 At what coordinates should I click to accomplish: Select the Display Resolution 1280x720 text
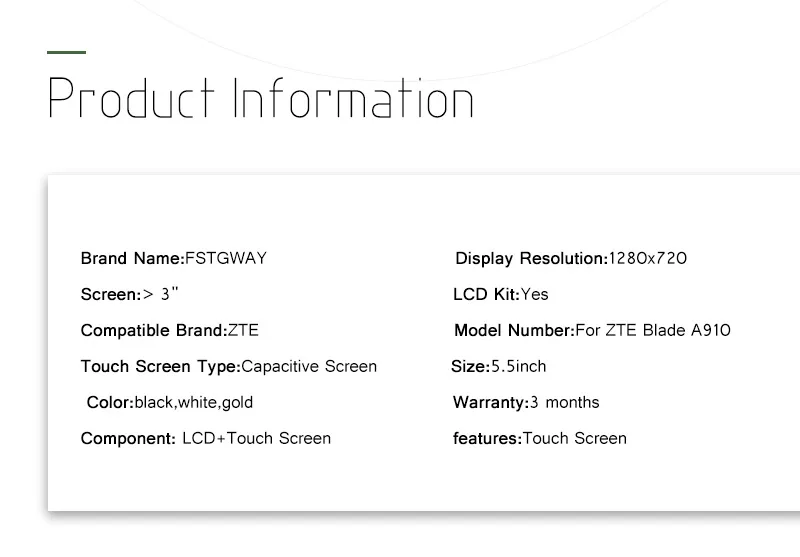[571, 259]
